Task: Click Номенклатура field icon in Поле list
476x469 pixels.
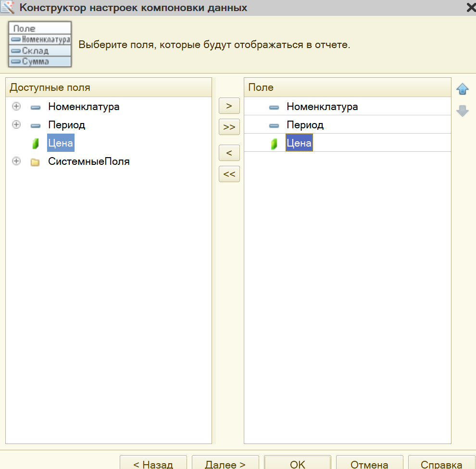Action: 274,107
